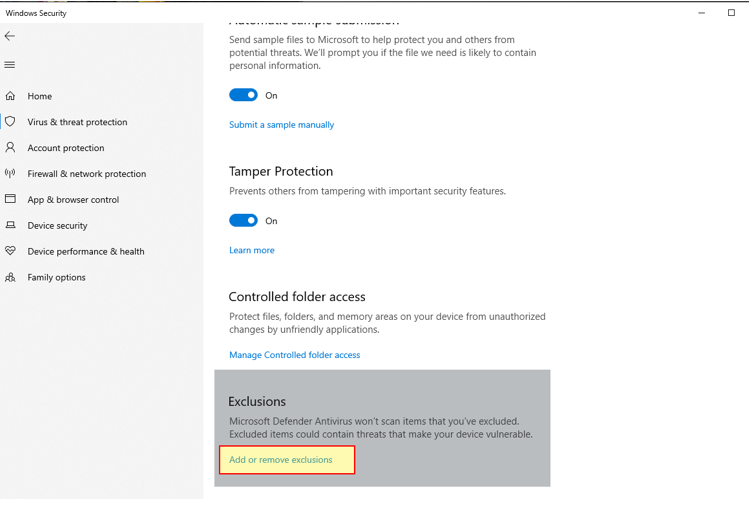Image resolution: width=749 pixels, height=506 pixels.
Task: Click the Family options people icon
Action: click(10, 277)
